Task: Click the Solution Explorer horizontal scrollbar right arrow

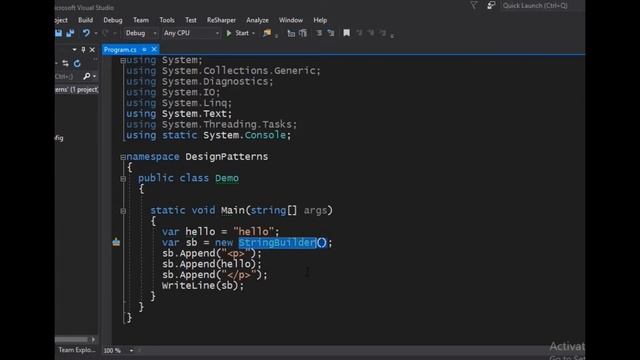Action: 93,339
